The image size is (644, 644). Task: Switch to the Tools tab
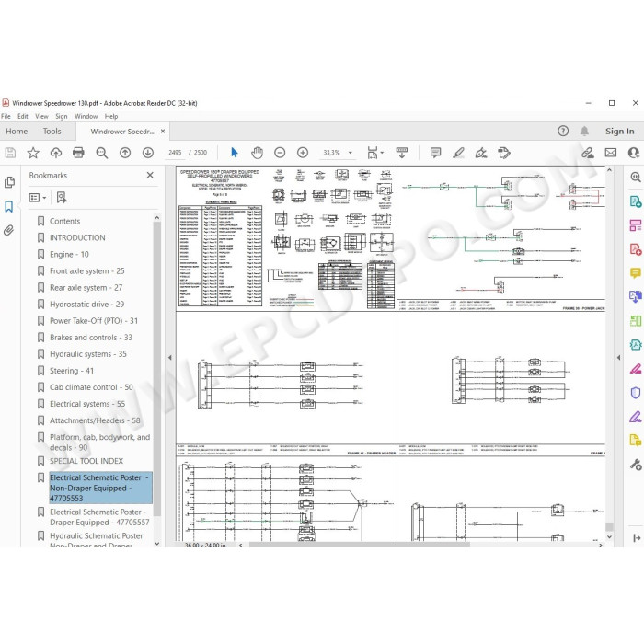point(52,131)
